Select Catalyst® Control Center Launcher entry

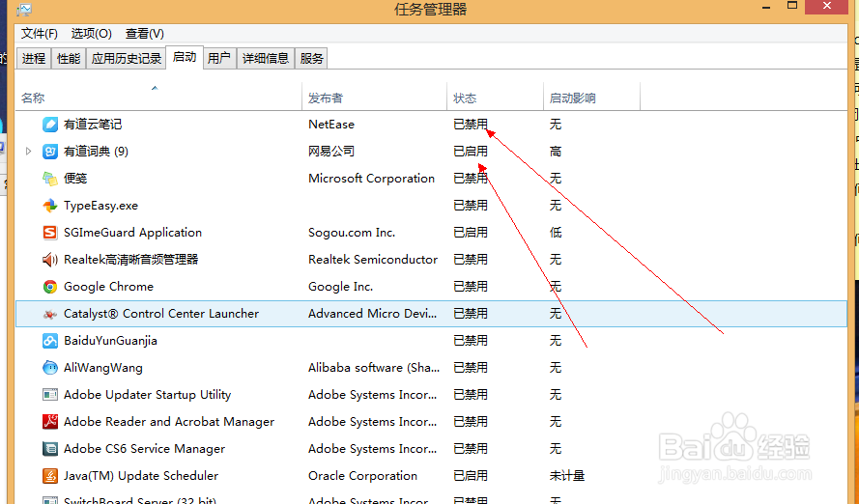click(161, 314)
